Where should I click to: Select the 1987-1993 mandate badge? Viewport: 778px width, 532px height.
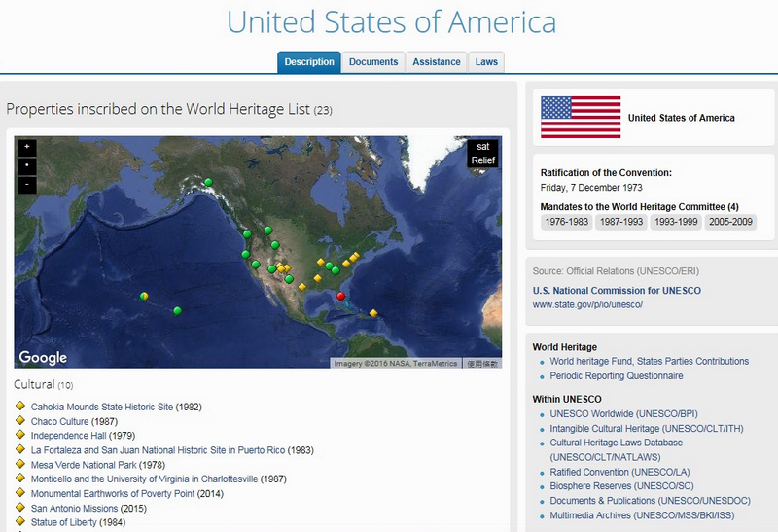[621, 222]
